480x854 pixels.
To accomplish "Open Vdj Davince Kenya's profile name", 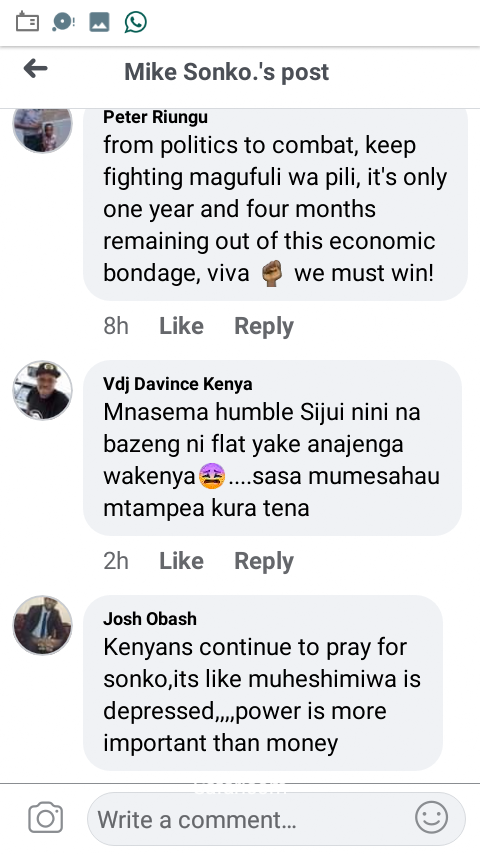I will (178, 384).
